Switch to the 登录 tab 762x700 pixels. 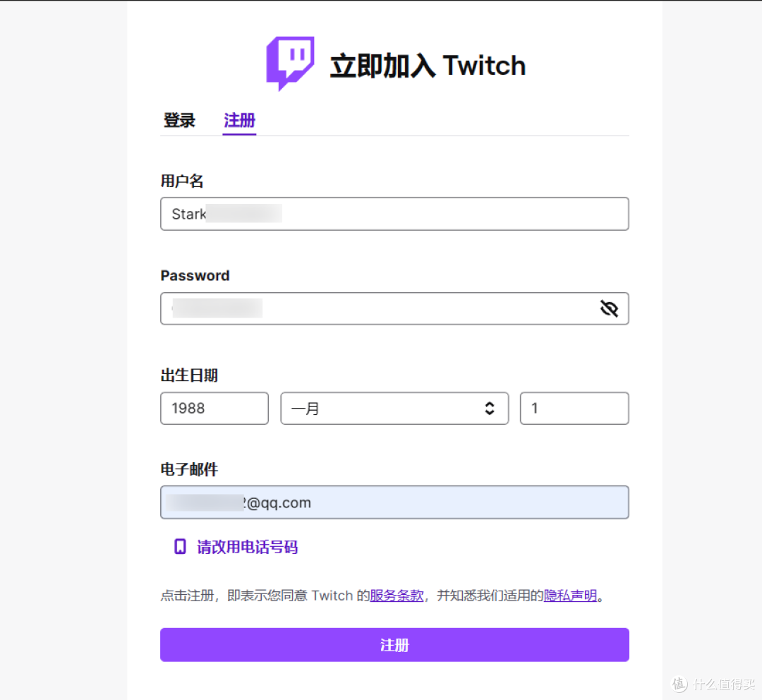179,120
